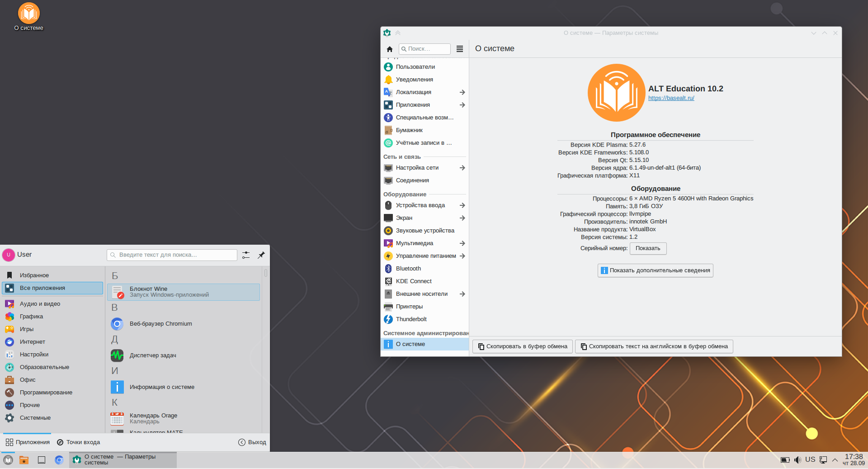Image resolution: width=868 pixels, height=469 pixels.
Task: Select the Образовательные category
Action: click(x=52, y=367)
